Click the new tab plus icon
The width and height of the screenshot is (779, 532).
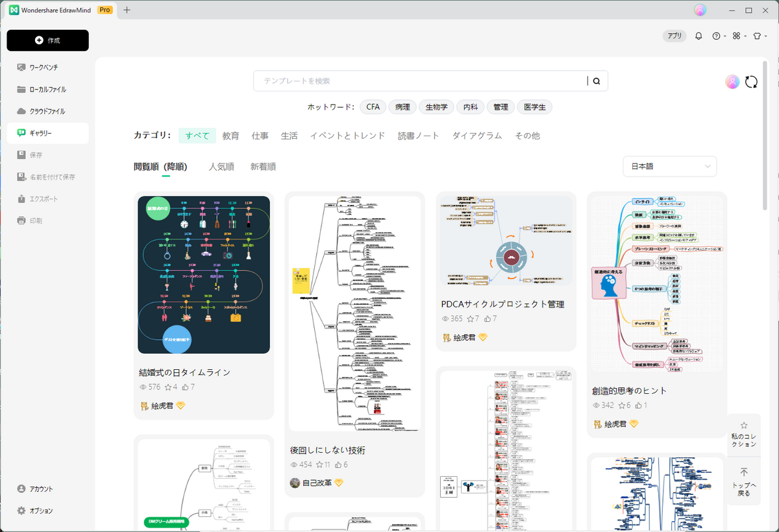[127, 10]
